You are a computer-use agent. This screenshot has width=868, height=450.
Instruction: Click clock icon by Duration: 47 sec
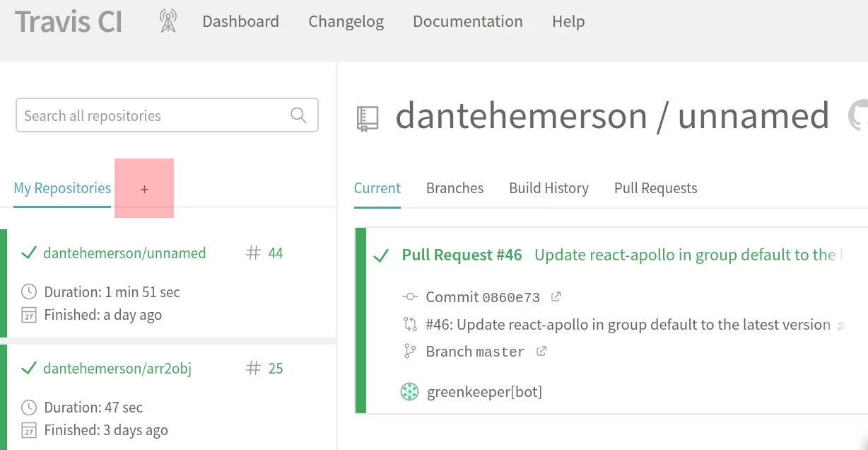[29, 407]
